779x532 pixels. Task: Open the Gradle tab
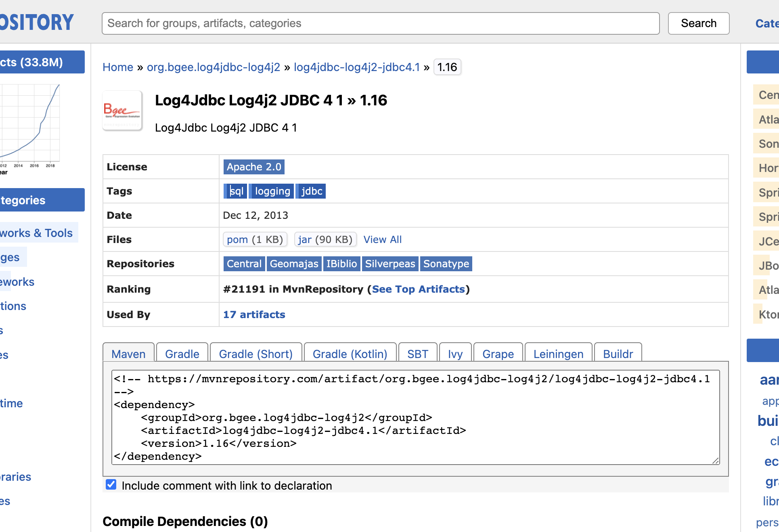(182, 354)
